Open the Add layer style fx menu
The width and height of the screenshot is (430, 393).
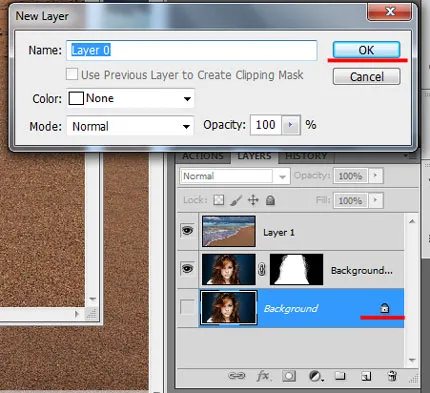coord(263,376)
